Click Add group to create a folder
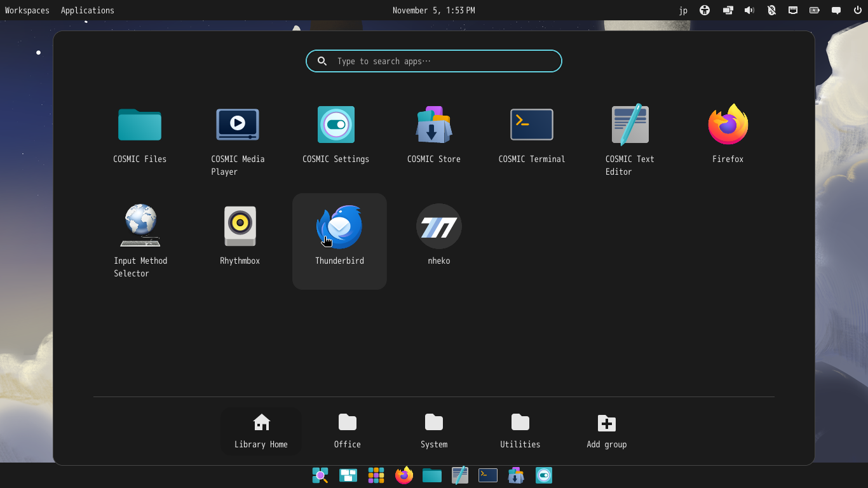Viewport: 868px width, 488px height. [607, 431]
